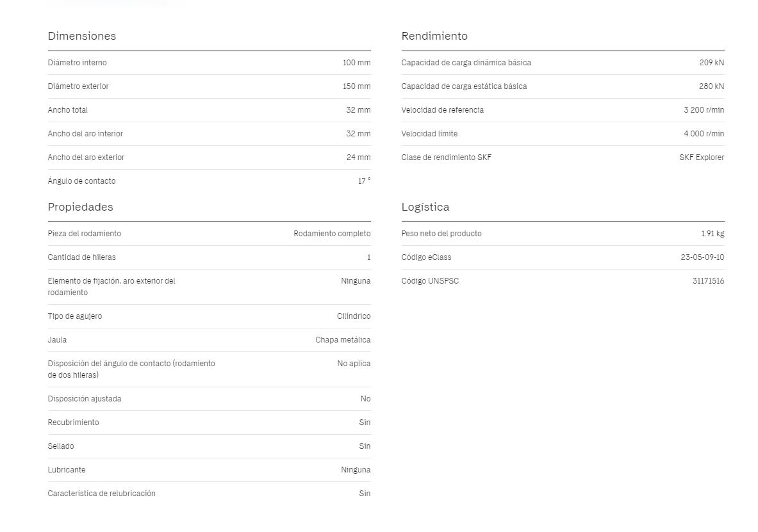758x532 pixels.
Task: Select the Dimensiones section heading
Action: tap(82, 36)
